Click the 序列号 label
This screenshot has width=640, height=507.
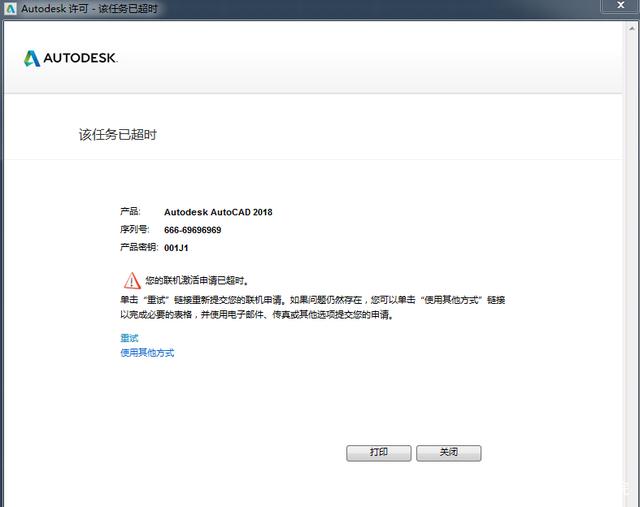click(x=135, y=229)
